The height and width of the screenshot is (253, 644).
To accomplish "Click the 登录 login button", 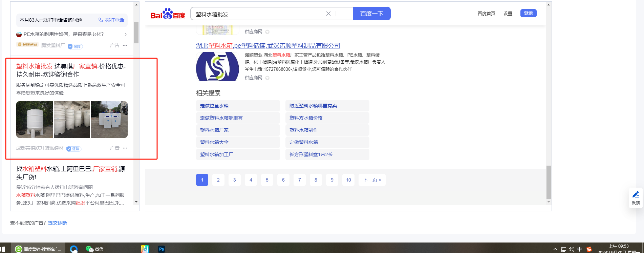I will coord(528,13).
